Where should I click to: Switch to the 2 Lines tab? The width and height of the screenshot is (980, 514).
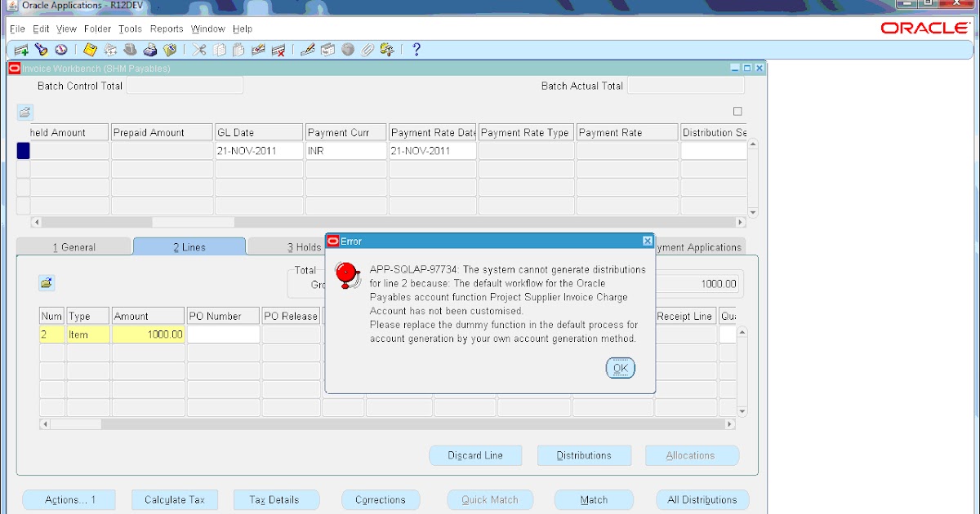189,247
